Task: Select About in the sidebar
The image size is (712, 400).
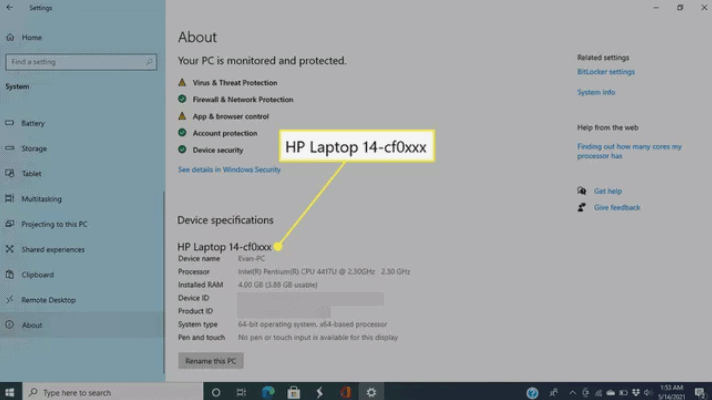Action: tap(32, 325)
